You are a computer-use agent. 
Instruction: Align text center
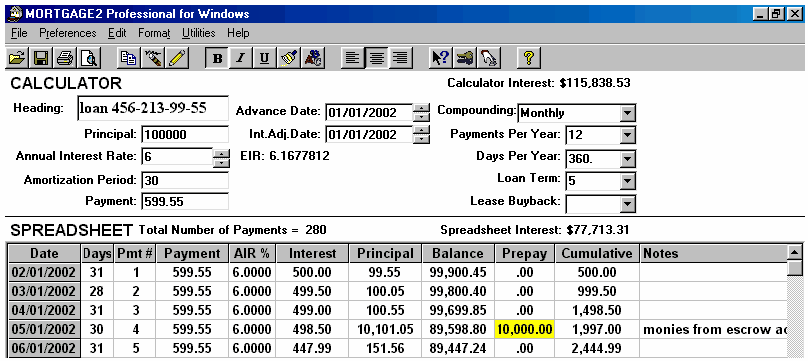point(377,59)
